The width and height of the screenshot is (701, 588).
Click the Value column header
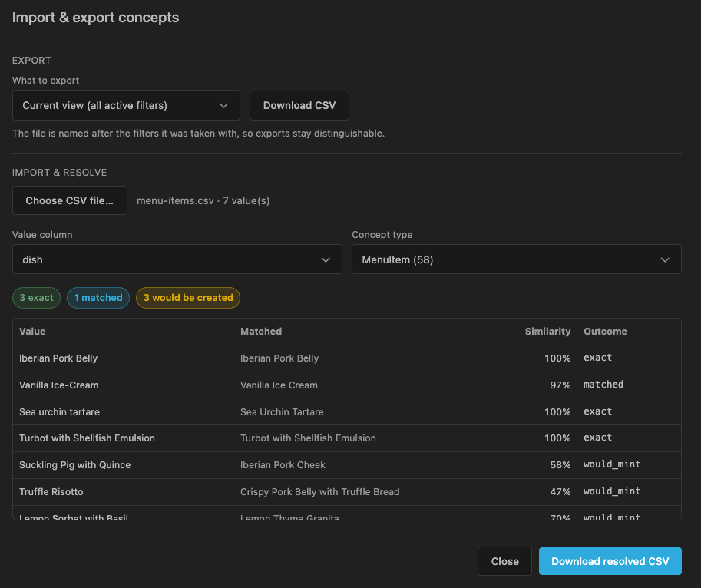(x=32, y=332)
